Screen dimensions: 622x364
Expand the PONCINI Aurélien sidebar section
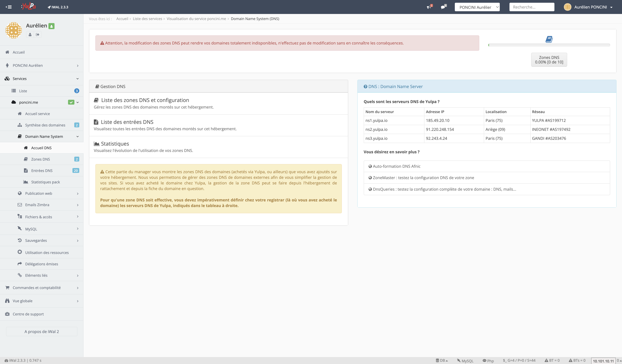click(x=42, y=65)
